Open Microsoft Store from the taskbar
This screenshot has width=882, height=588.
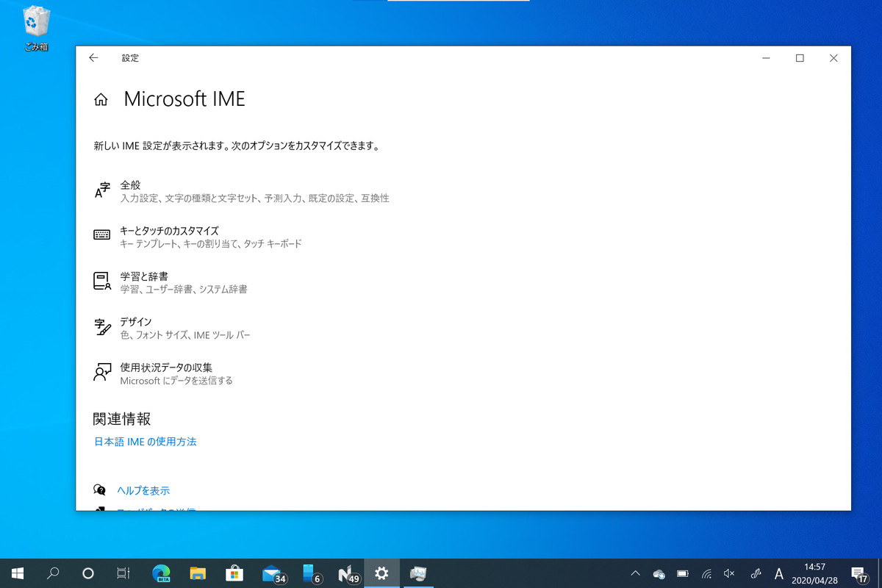click(x=234, y=573)
